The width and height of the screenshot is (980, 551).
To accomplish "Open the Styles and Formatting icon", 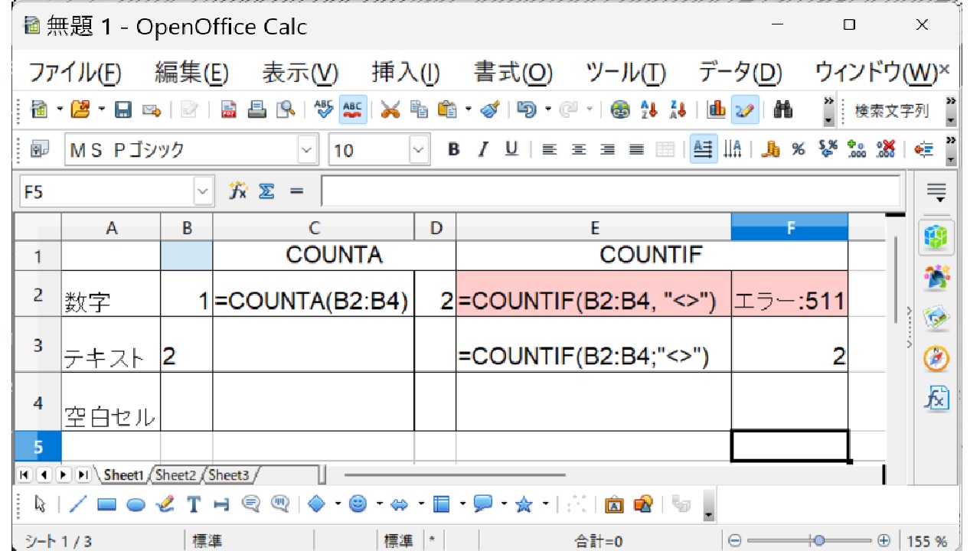I will [x=40, y=149].
